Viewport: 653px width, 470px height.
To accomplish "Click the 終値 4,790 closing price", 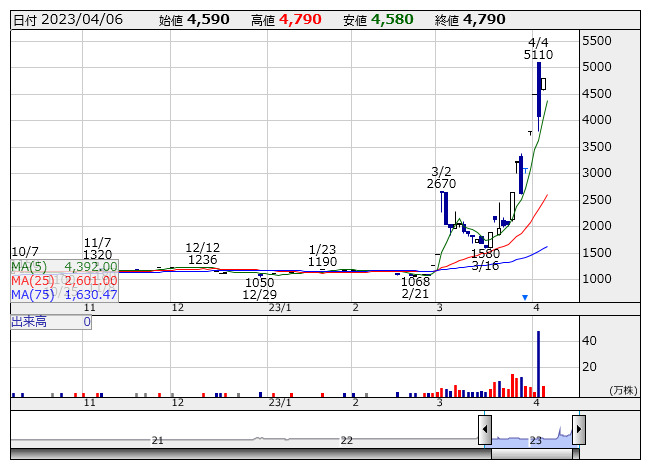I will tap(470, 20).
